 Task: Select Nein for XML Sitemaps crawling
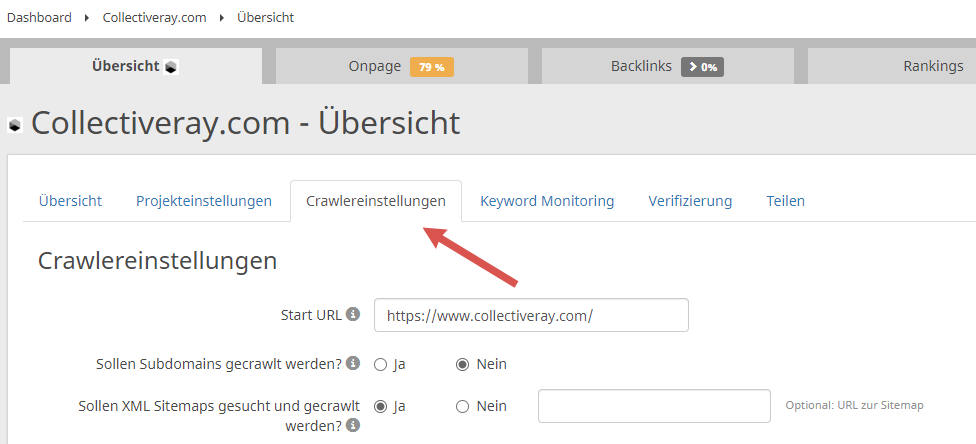click(x=462, y=407)
